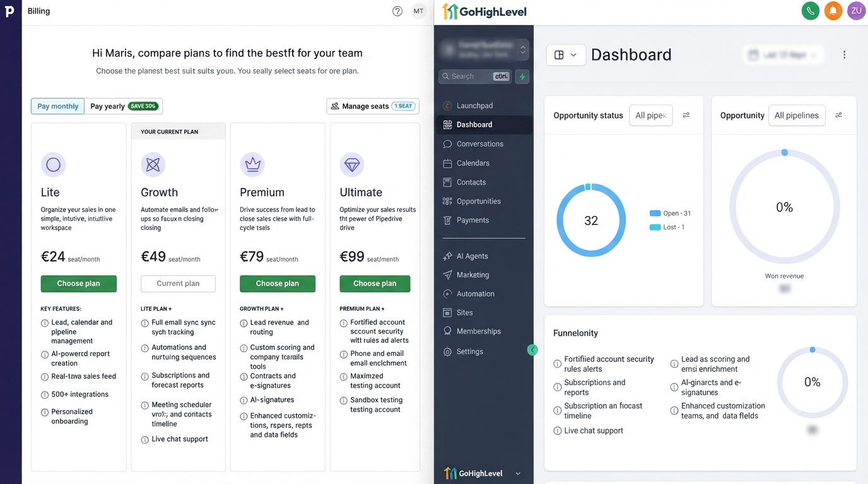Choose the Ultimate plan
The image size is (868, 484).
[375, 284]
